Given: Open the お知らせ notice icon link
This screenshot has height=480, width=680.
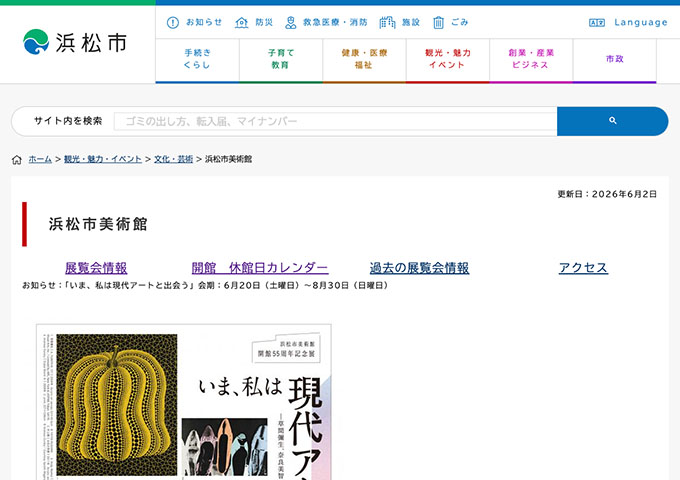Looking at the screenshot, I should pos(173,23).
